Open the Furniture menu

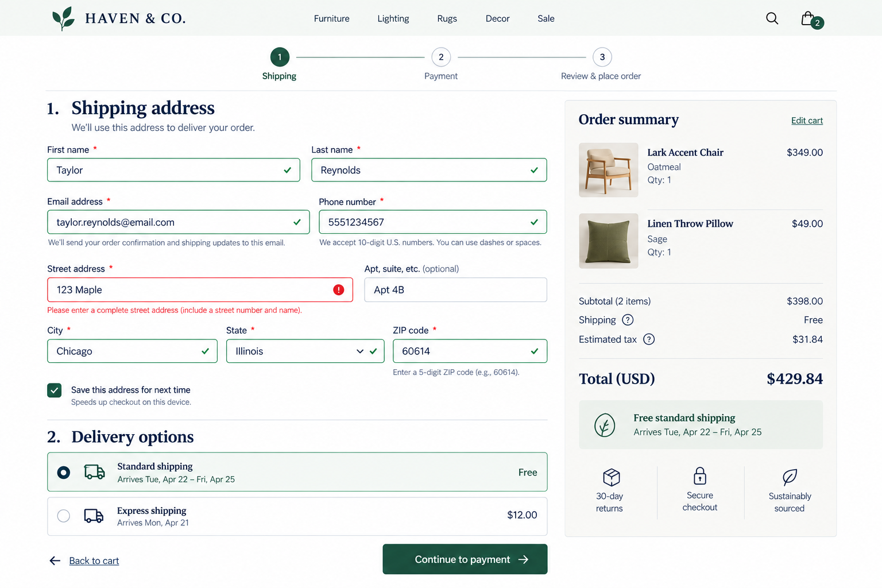click(332, 18)
